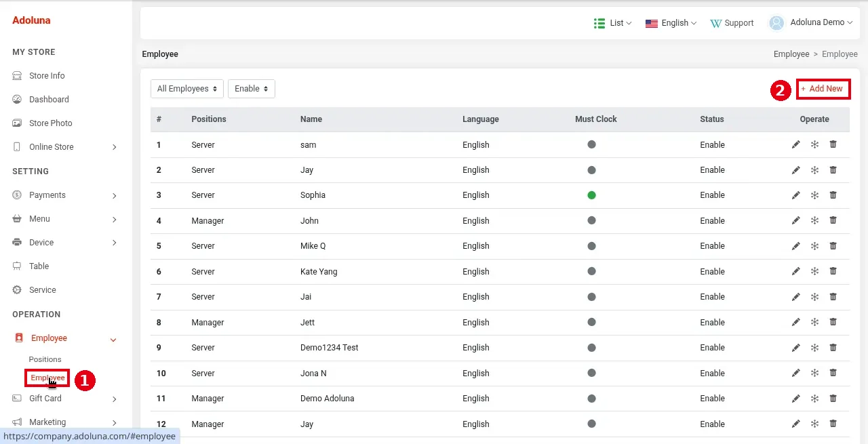Click the pencil icon for Demo Adoluna
Viewport: 868px width, 444px height.
pyautogui.click(x=796, y=399)
